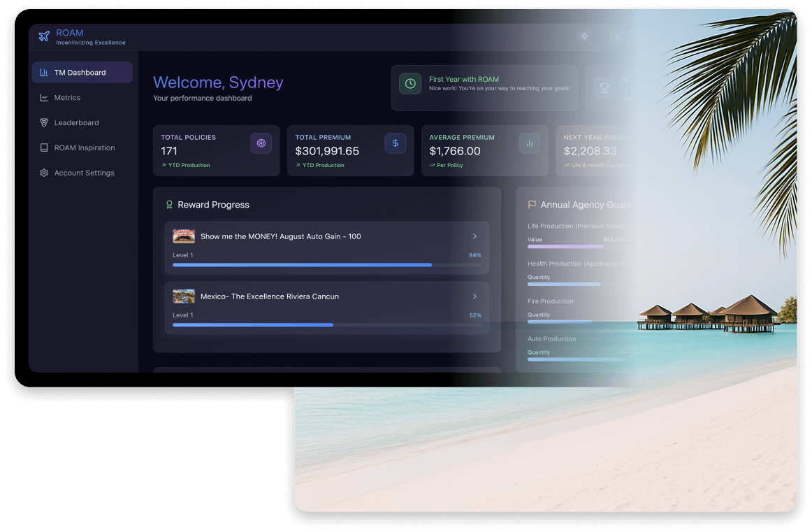Click the Account Settings gear

43,173
